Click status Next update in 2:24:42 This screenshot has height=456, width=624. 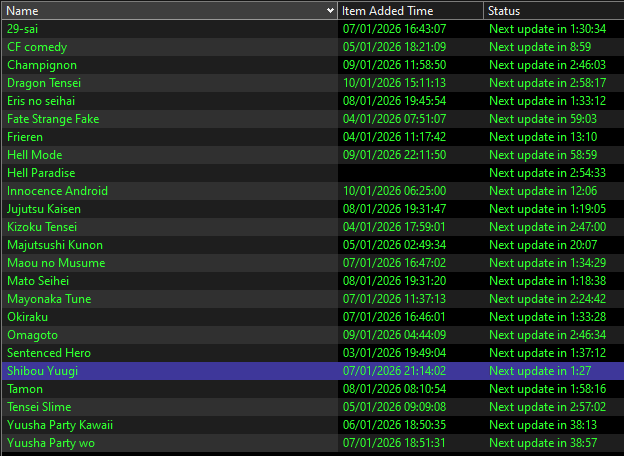pyautogui.click(x=548, y=299)
